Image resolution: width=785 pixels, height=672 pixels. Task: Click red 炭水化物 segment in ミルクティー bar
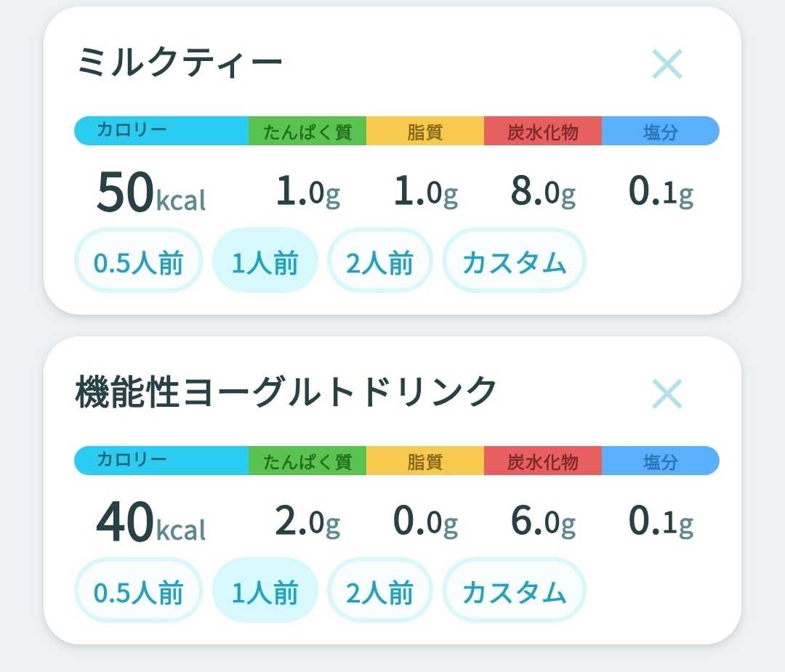(543, 131)
